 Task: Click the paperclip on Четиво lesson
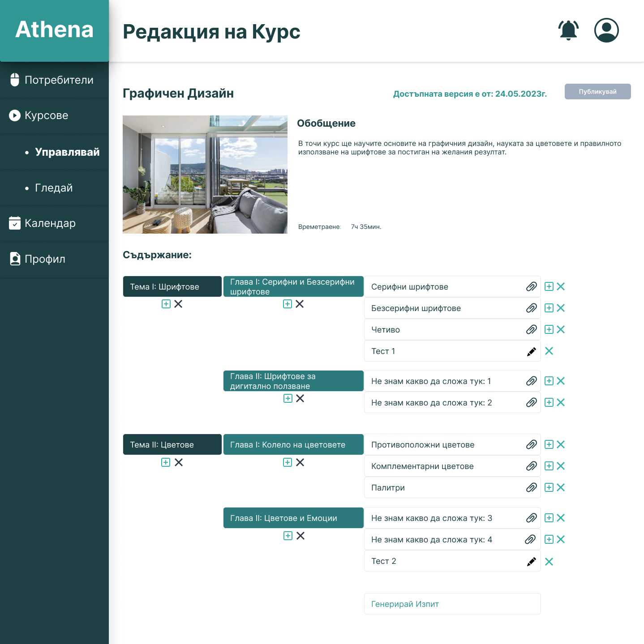click(531, 329)
